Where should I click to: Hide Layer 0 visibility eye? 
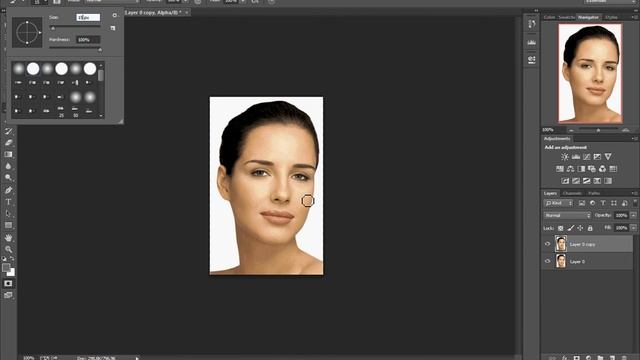[548, 261]
